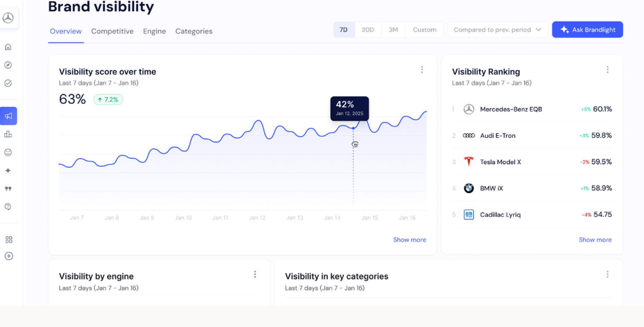644x327 pixels.
Task: Open the home icon in the sidebar
Action: (8, 47)
